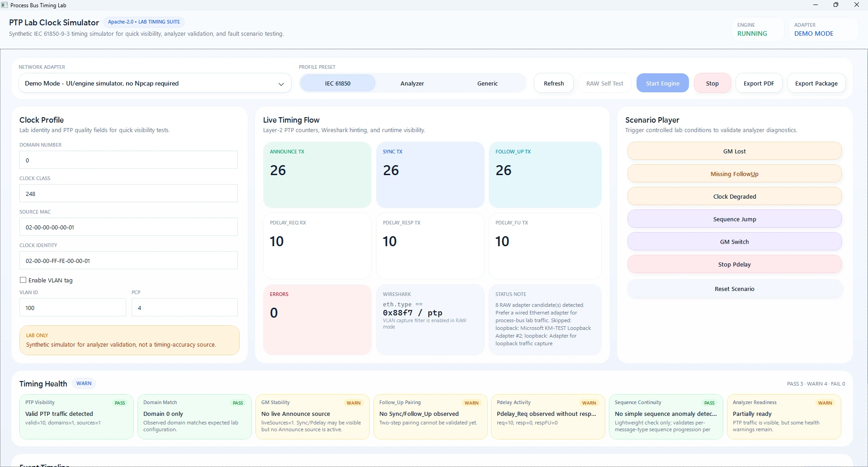Choose the Generic profile preset
This screenshot has height=467, width=868.
coord(487,83)
